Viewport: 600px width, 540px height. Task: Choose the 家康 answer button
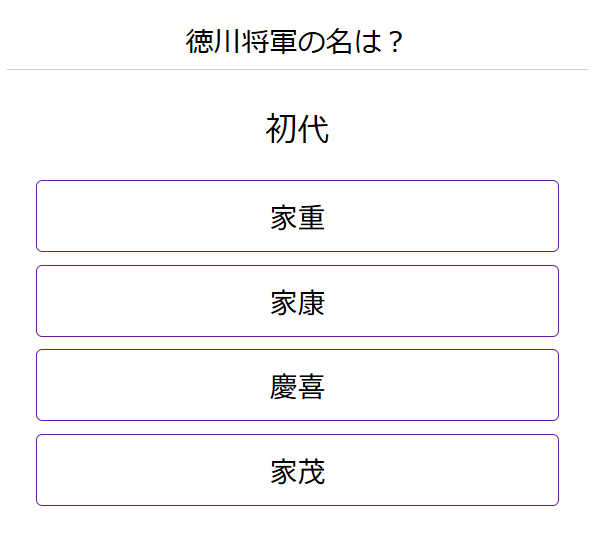point(297,301)
